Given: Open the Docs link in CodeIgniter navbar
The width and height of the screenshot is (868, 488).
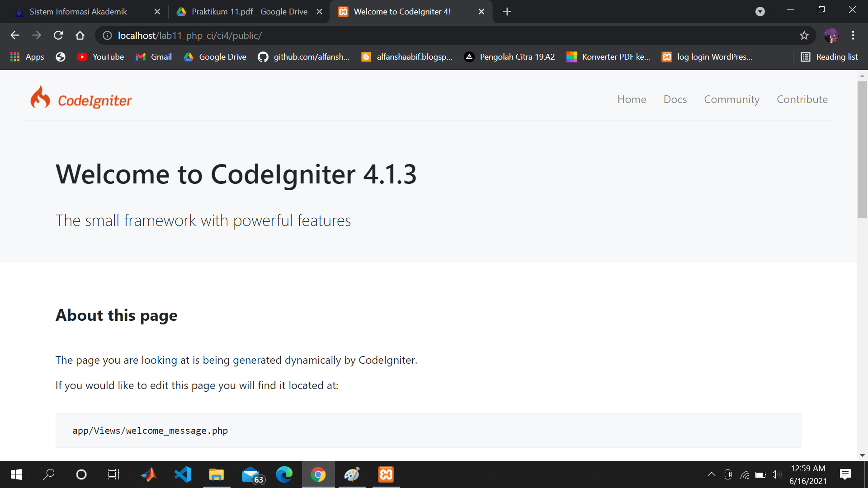Looking at the screenshot, I should coord(675,99).
